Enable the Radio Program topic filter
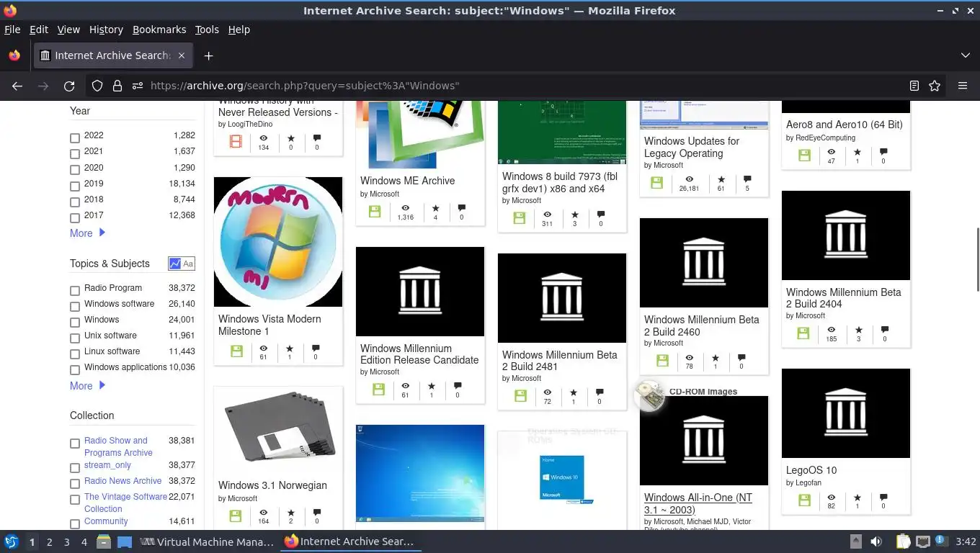Viewport: 980px width, 553px height. pos(75,290)
